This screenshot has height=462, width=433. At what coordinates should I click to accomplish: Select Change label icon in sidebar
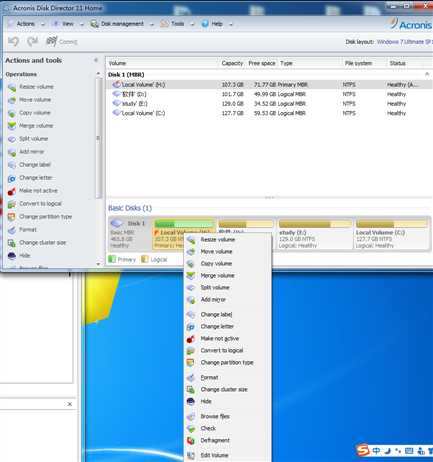pos(12,165)
